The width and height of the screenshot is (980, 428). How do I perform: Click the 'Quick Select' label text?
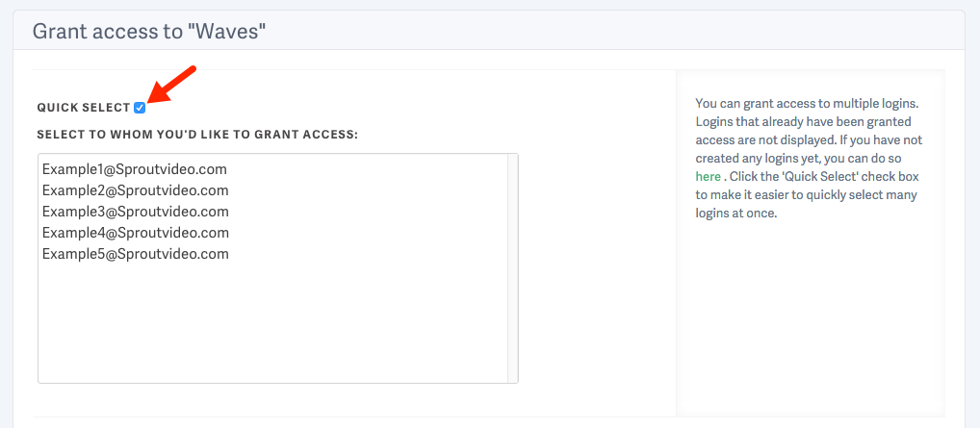click(x=84, y=108)
